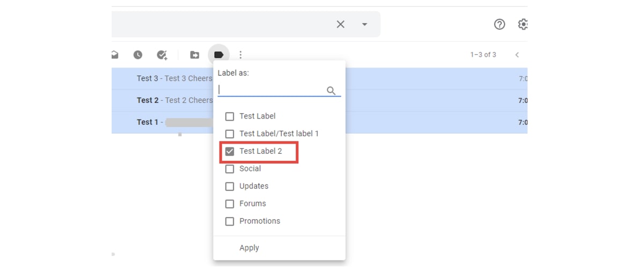
Task: Click the 1–3 of 3 counter
Action: pos(483,55)
